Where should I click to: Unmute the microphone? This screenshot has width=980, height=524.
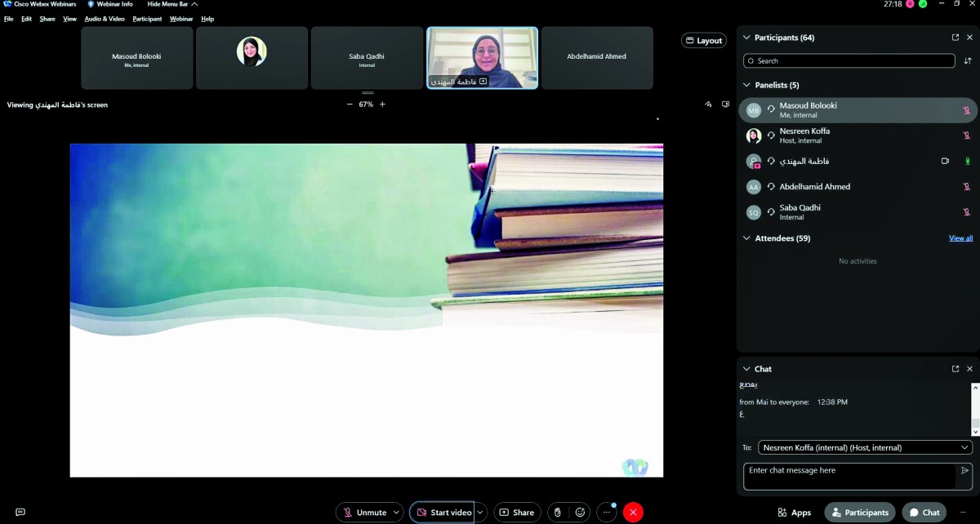click(364, 513)
